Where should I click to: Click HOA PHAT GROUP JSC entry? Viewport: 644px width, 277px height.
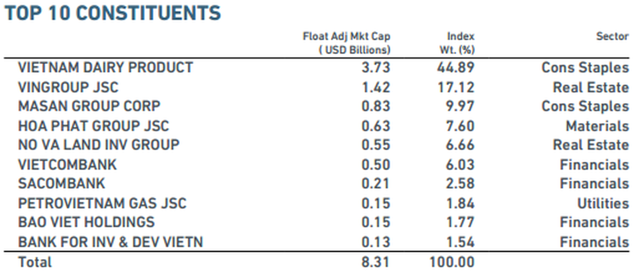[x=93, y=126]
